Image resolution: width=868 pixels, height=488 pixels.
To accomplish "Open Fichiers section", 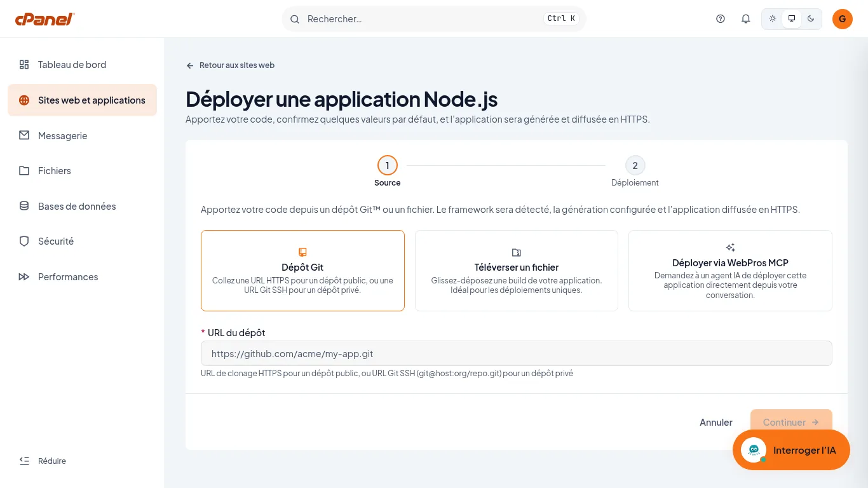I will point(82,171).
